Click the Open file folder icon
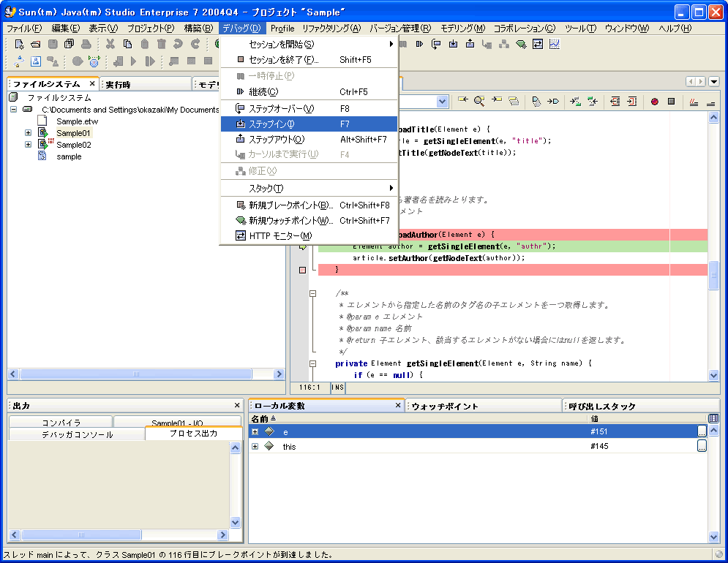The height and width of the screenshot is (563, 728). point(36,44)
